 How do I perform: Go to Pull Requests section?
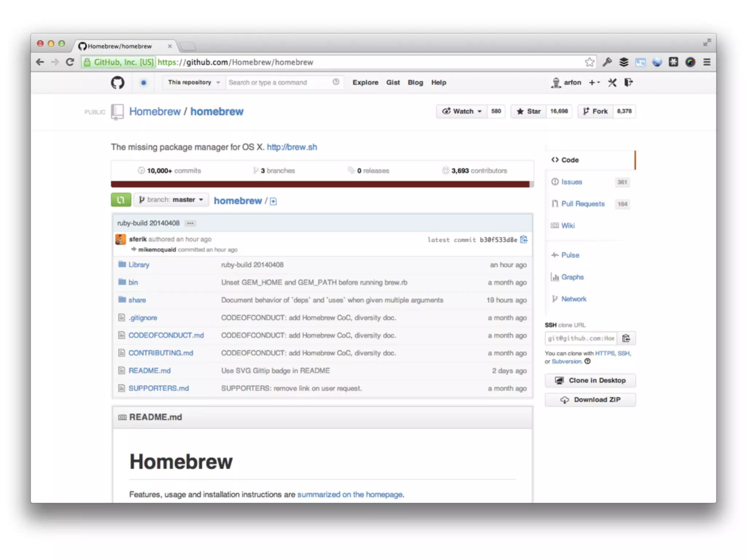point(582,204)
